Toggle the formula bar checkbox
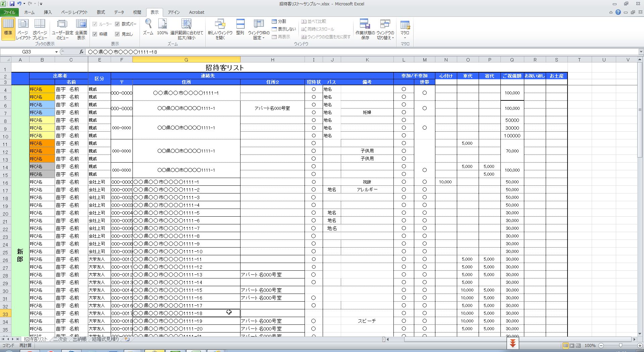Viewport: 644px width, 352px height. pyautogui.click(x=117, y=24)
